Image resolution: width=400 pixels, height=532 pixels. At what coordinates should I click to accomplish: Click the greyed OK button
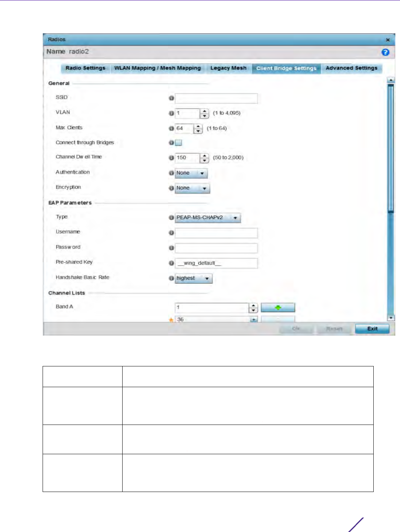[x=296, y=329]
